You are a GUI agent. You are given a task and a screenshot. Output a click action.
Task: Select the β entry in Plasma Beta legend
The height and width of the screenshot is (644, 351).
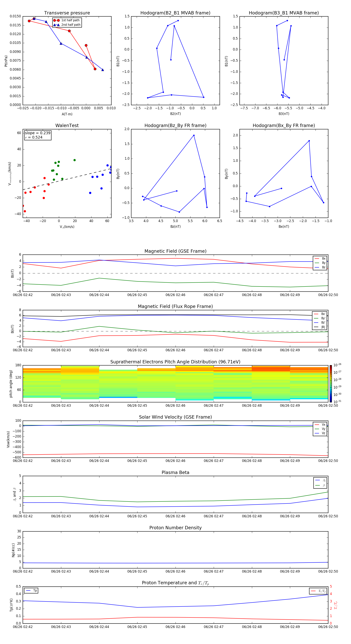pos(320,486)
